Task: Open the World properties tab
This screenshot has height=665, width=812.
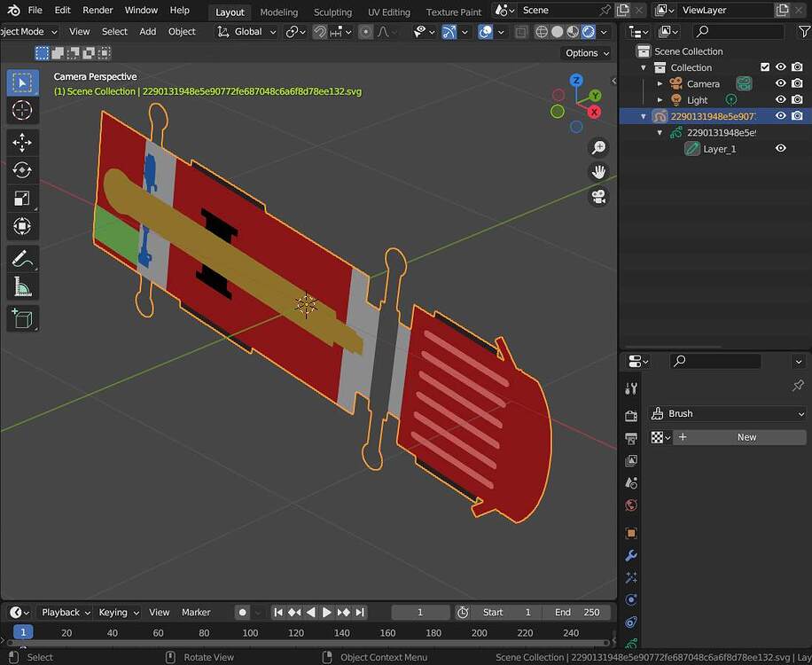Action: [631, 505]
